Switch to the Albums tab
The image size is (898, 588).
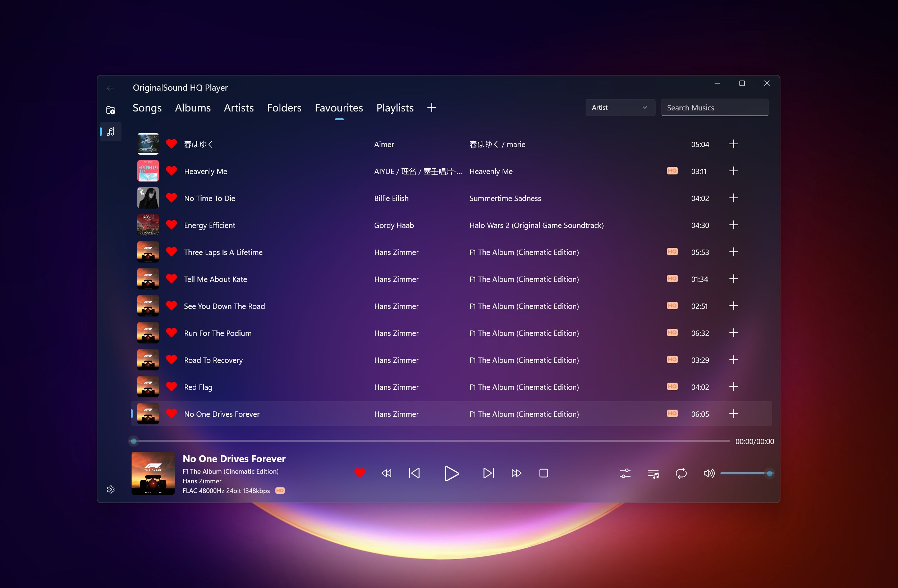[x=192, y=108]
